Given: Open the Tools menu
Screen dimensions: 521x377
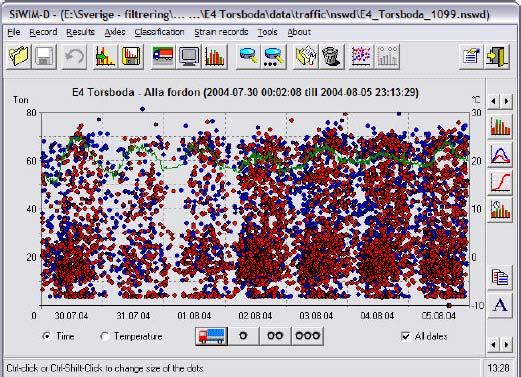Looking at the screenshot, I should 267,32.
